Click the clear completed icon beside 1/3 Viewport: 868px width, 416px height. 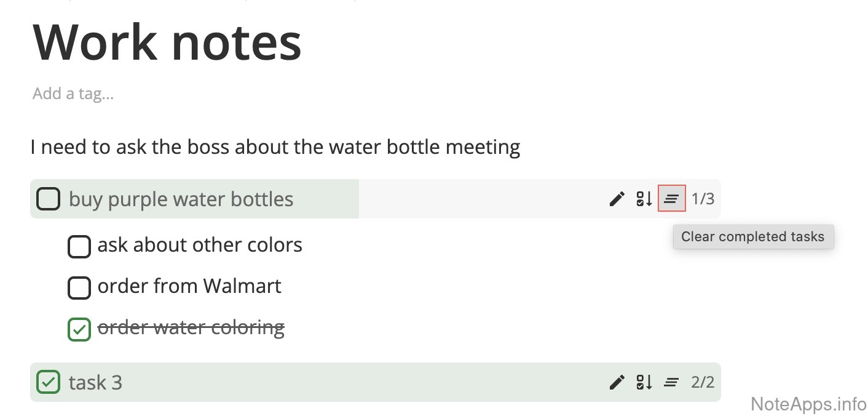(x=672, y=199)
